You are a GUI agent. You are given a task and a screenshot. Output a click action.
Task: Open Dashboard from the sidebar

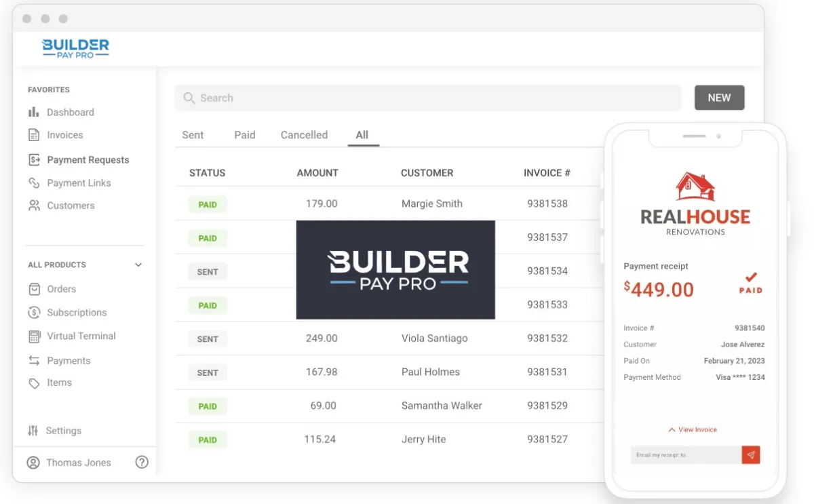click(71, 112)
